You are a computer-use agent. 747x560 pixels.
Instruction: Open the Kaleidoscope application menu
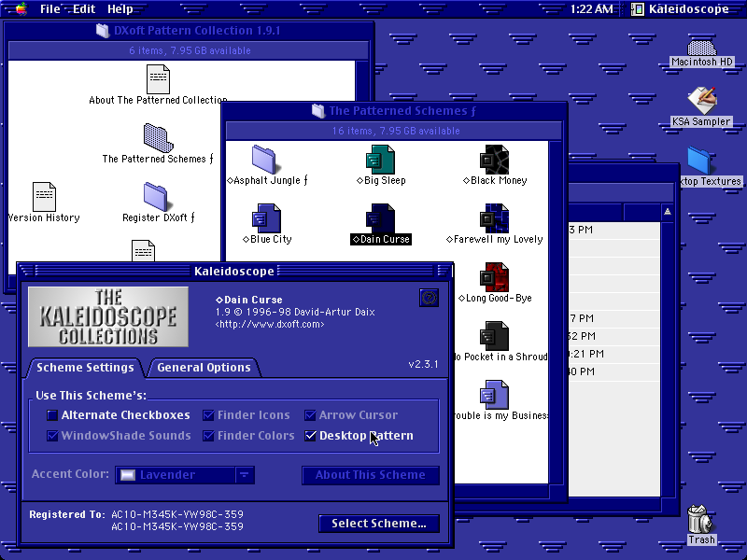tap(681, 9)
